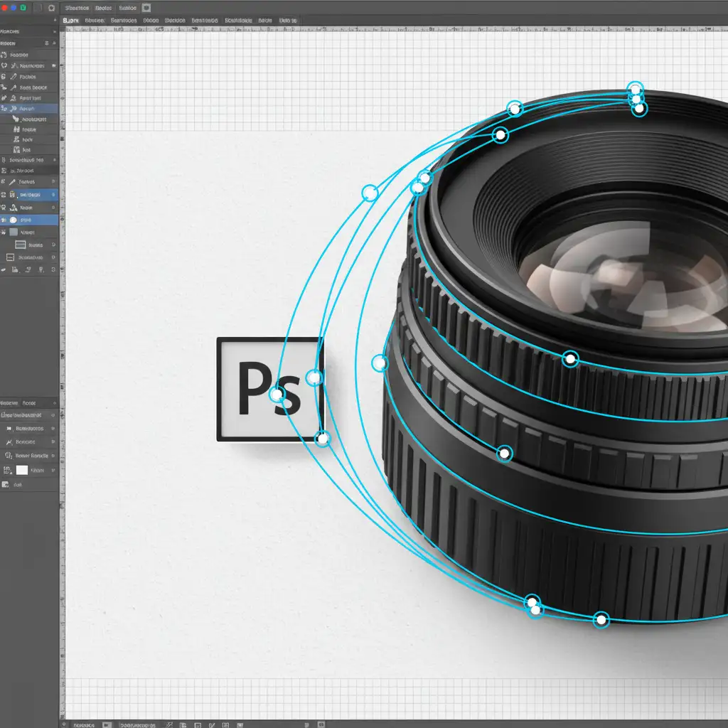Click the rounded square icon in the top toolbar

coord(51,8)
